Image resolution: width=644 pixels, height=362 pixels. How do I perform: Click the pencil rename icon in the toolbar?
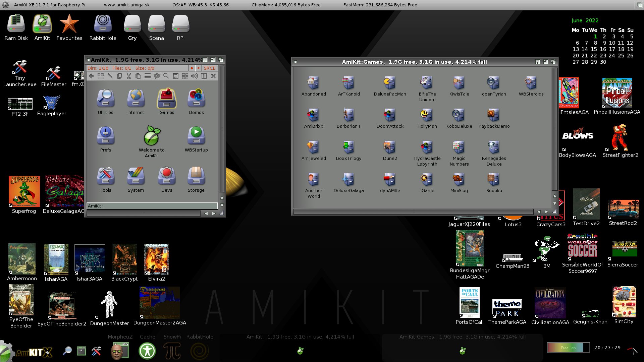coord(110,76)
